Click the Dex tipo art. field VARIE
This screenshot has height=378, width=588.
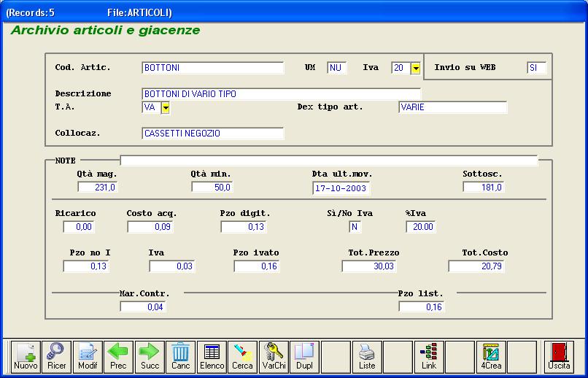[452, 107]
